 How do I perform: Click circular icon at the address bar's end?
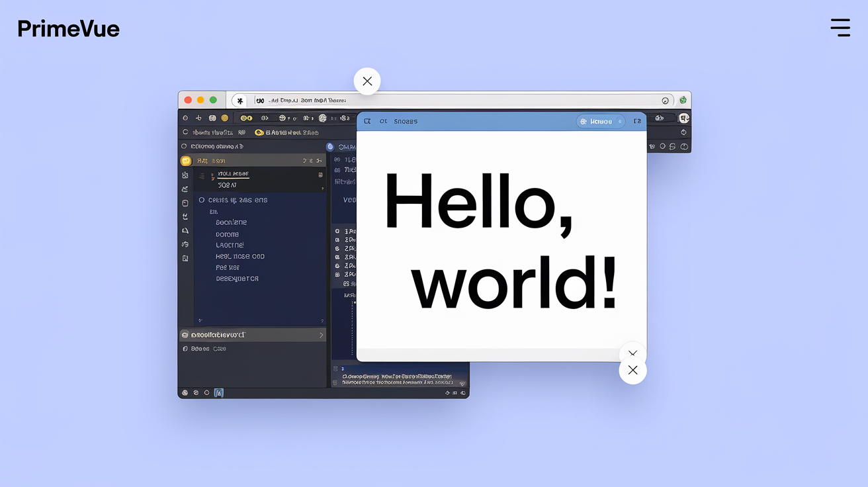(x=665, y=101)
